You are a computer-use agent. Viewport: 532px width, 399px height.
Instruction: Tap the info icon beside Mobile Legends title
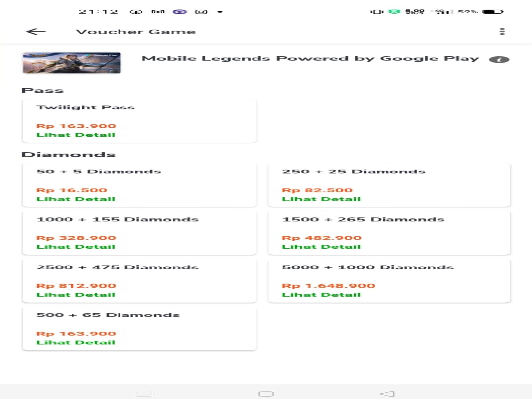(499, 60)
